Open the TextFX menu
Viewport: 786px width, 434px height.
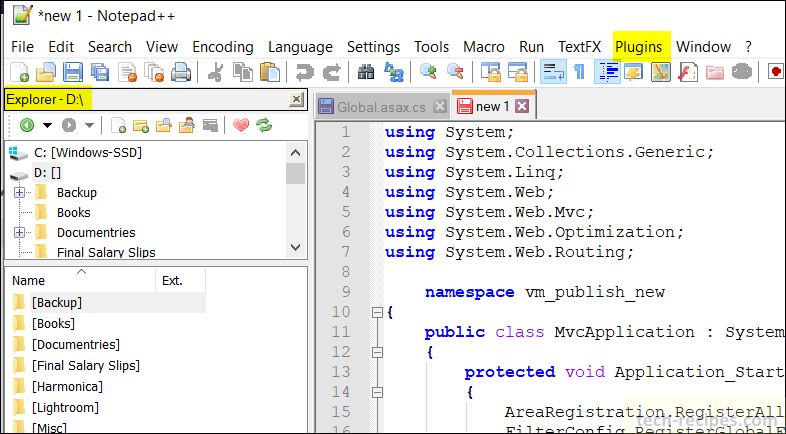(580, 47)
